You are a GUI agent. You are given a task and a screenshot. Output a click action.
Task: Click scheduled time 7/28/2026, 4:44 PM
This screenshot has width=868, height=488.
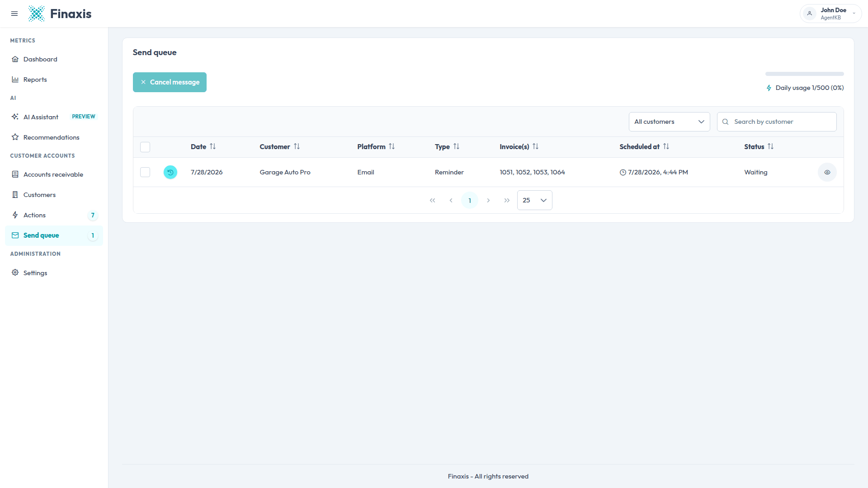(x=658, y=172)
